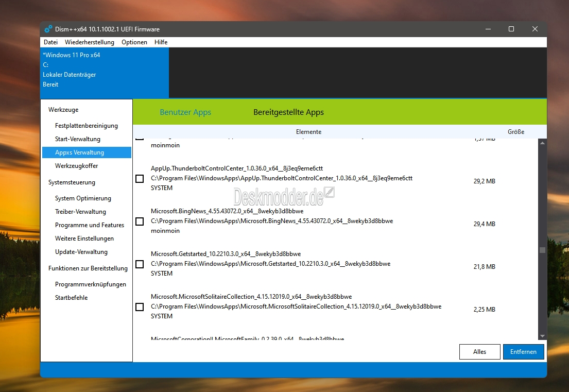Image resolution: width=569 pixels, height=392 pixels.
Task: Check the Microsoft.Getstarted app checkbox
Action: pyautogui.click(x=140, y=264)
